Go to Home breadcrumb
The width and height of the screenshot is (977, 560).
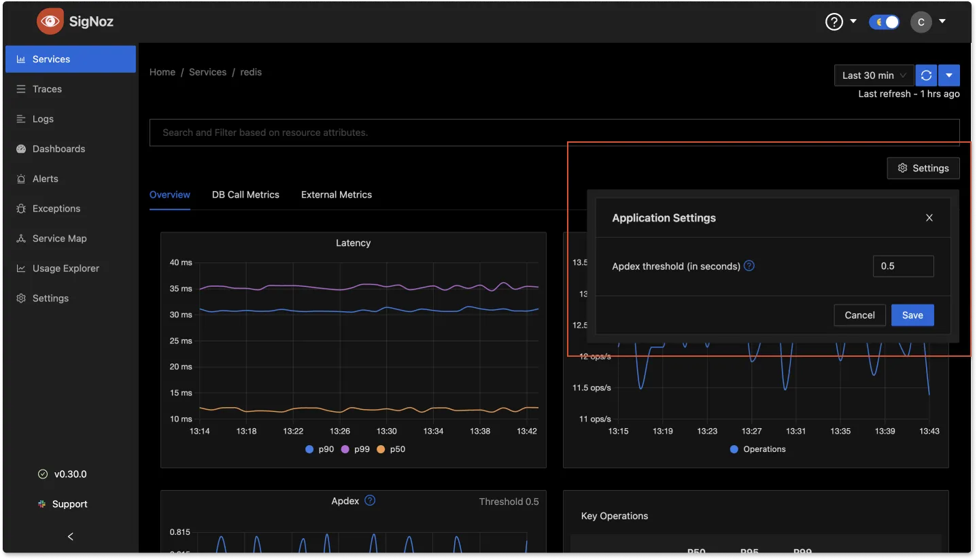[x=162, y=72]
